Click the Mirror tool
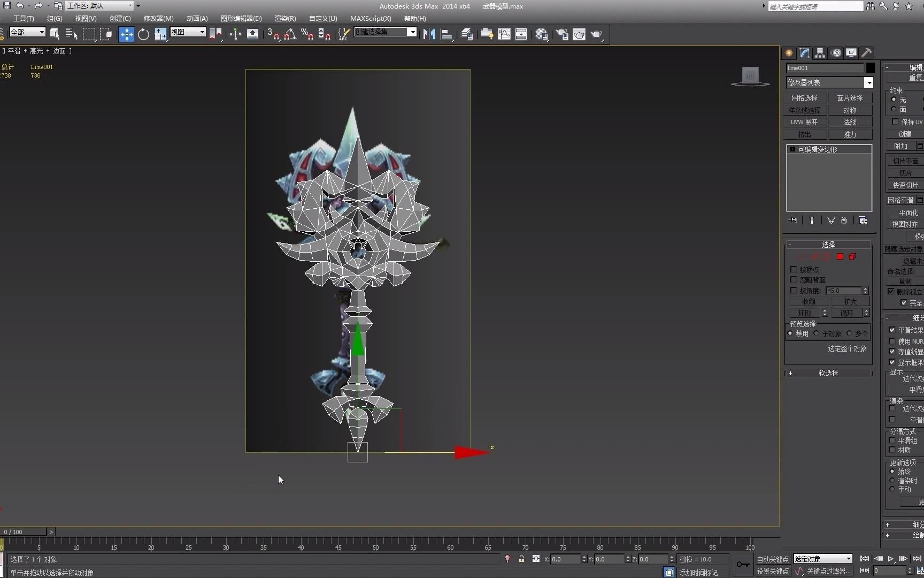Screen dimensions: 924x578 pyautogui.click(x=429, y=34)
